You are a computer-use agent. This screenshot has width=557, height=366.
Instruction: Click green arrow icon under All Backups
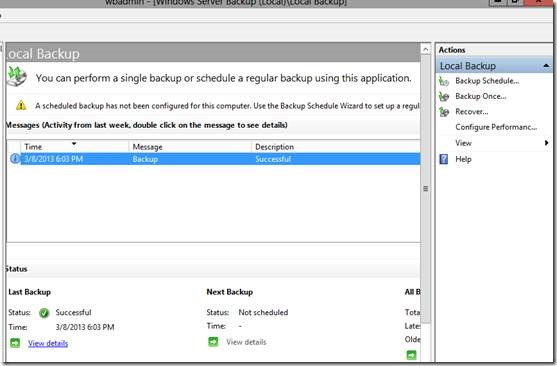(411, 355)
